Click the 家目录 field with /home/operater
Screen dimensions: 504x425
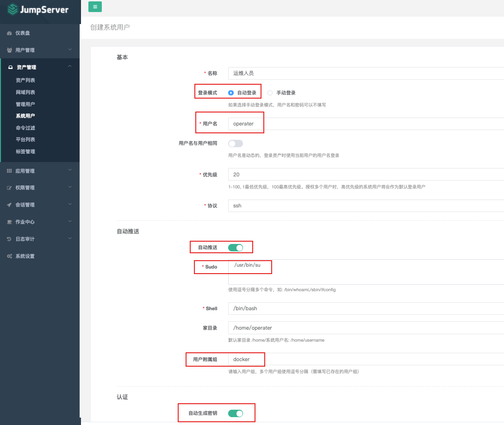(x=366, y=328)
